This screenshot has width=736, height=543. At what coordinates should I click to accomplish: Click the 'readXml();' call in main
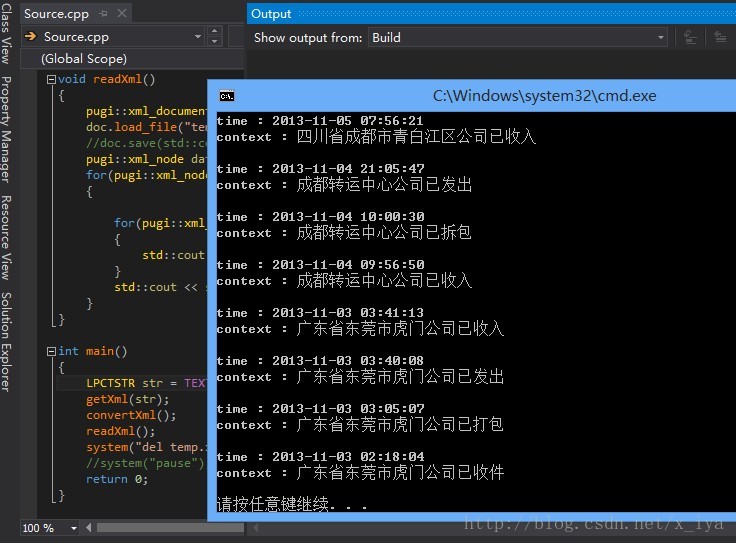click(x=121, y=431)
